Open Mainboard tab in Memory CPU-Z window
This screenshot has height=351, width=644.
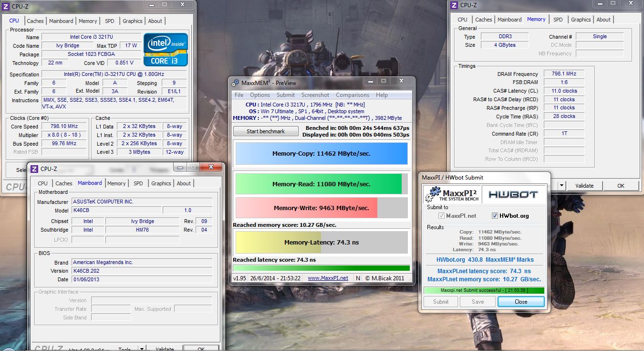coord(509,20)
